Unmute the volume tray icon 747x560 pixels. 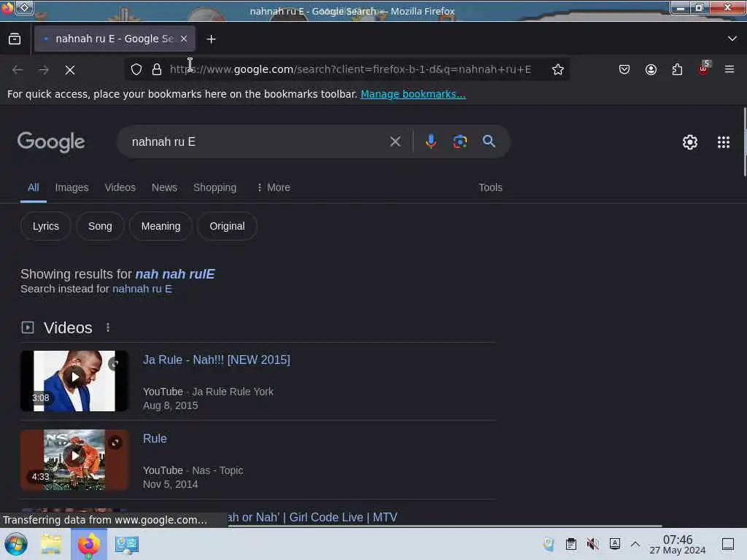pos(592,544)
